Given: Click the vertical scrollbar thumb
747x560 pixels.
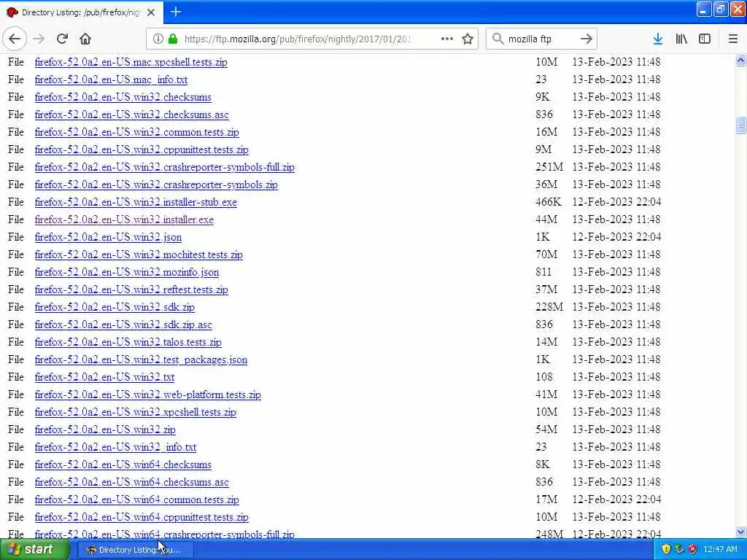Looking at the screenshot, I should click(x=740, y=125).
